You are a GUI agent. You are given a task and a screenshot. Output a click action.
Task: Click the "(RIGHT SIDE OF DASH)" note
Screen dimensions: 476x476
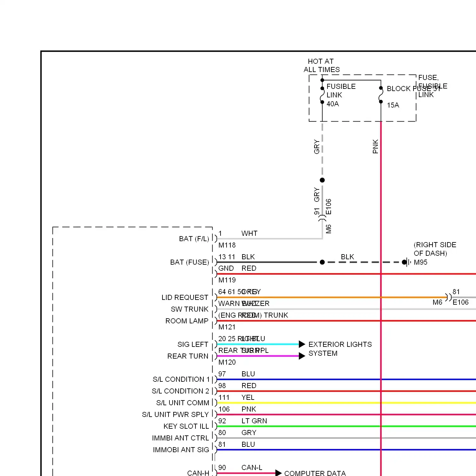(x=435, y=249)
